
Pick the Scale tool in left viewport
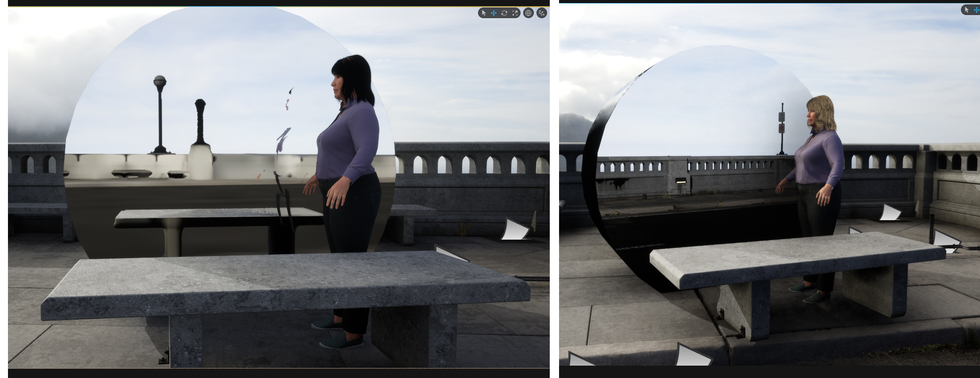pyautogui.click(x=515, y=13)
